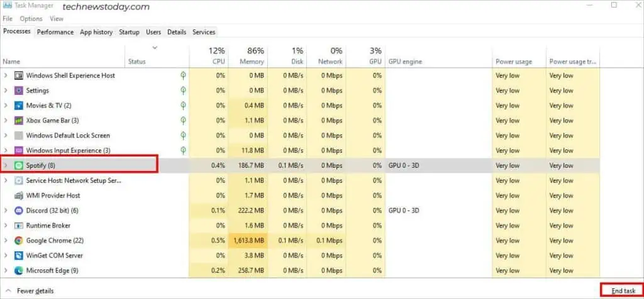Screen dimensions: 644x299
Task: Click suspended leaf icon for Windows Input Experience
Action: pyautogui.click(x=184, y=151)
